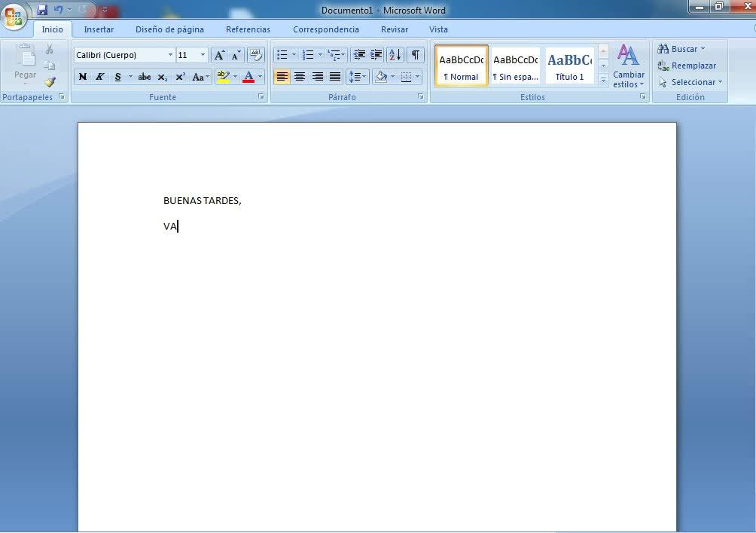Align text left
Image resolution: width=756 pixels, height=533 pixels.
[282, 77]
